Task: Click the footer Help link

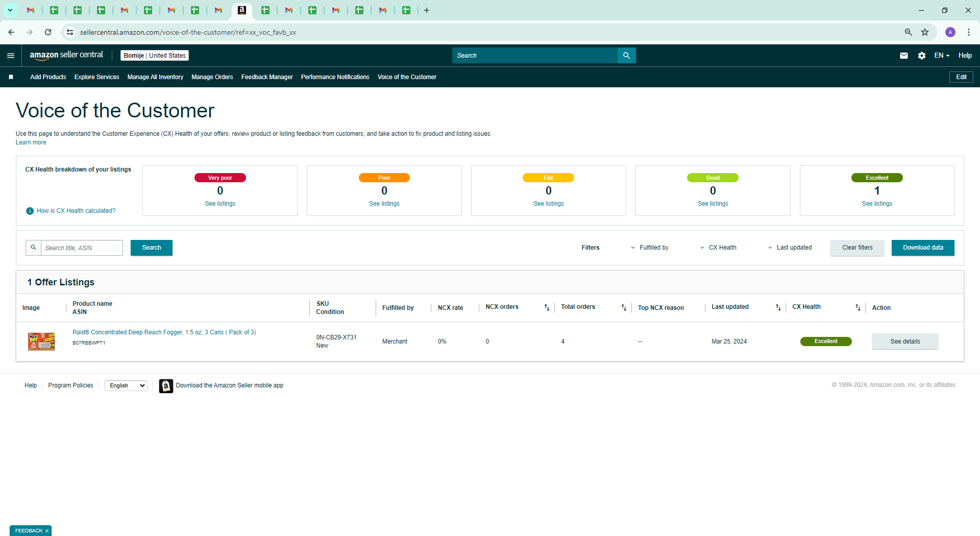Action: [x=31, y=385]
